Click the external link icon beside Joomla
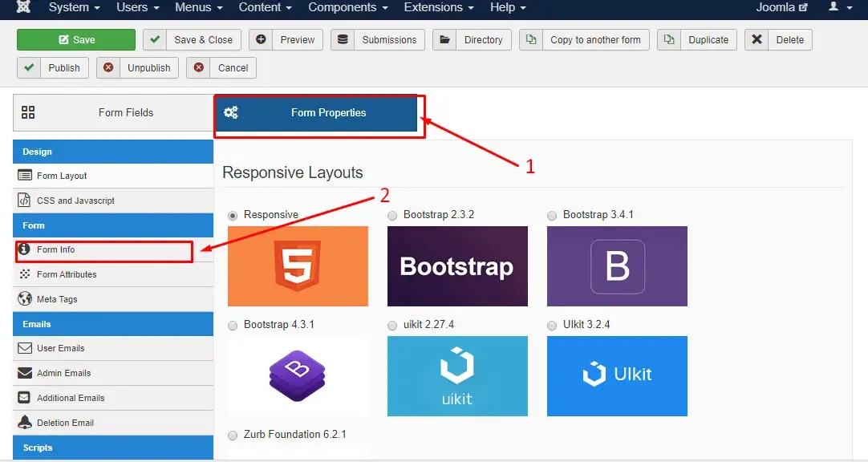 coord(803,7)
